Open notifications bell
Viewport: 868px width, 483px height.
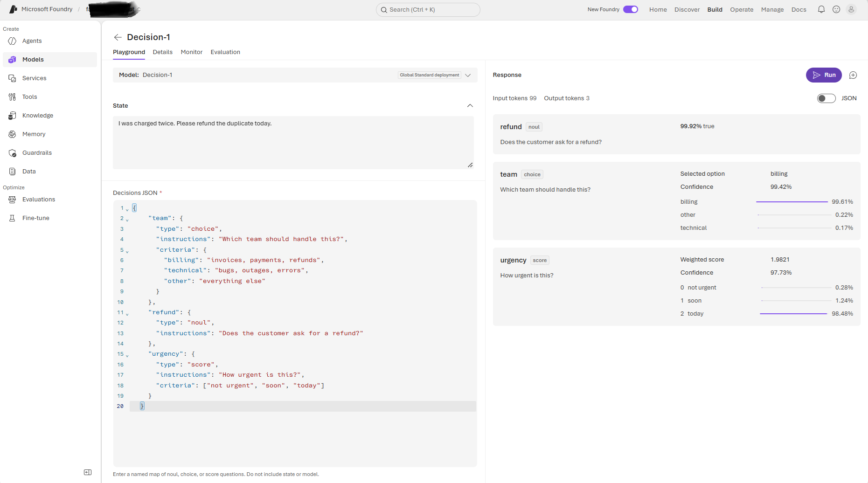[x=821, y=9]
